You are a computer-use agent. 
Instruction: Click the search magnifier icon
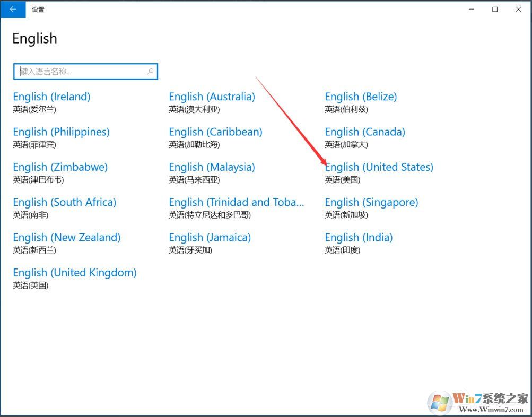150,71
